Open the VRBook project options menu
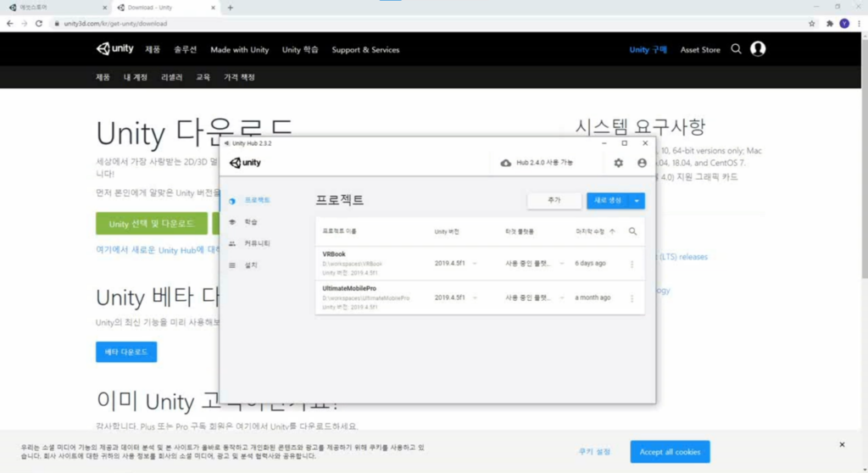Image resolution: width=868 pixels, height=473 pixels. click(x=632, y=264)
